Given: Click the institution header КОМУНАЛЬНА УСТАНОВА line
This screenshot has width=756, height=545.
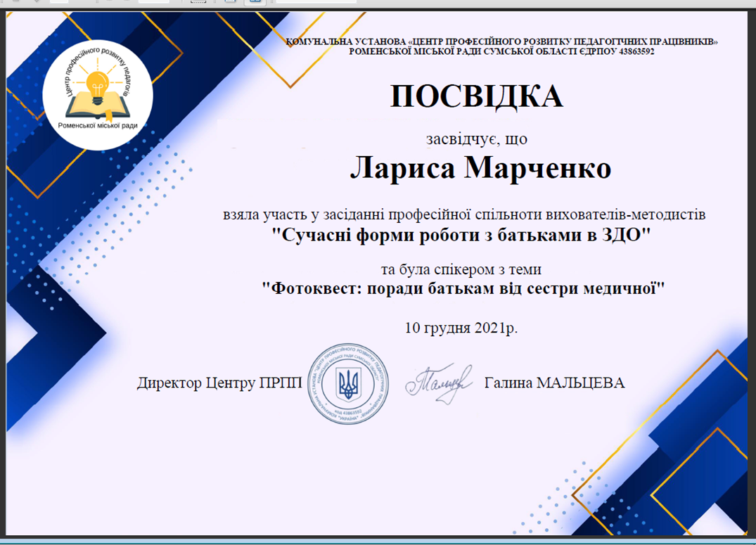Looking at the screenshot, I should [x=501, y=42].
